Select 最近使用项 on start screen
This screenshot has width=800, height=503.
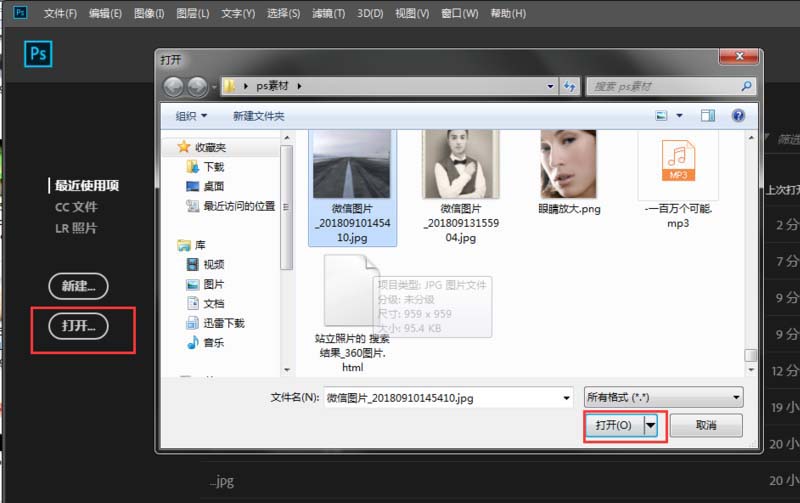pyautogui.click(x=87, y=186)
